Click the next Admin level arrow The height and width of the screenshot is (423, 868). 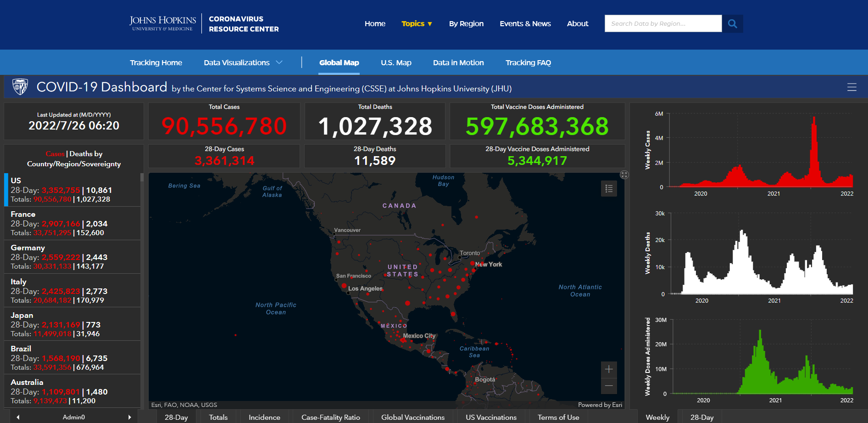coord(129,417)
